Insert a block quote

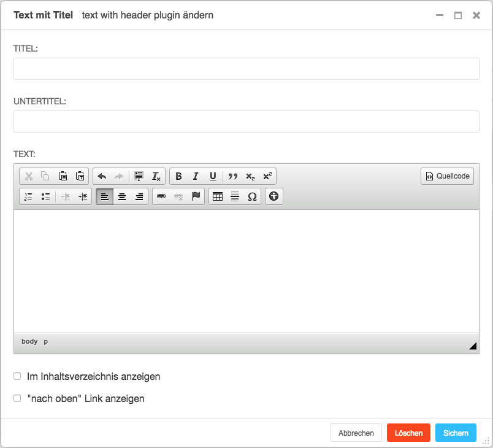click(232, 176)
